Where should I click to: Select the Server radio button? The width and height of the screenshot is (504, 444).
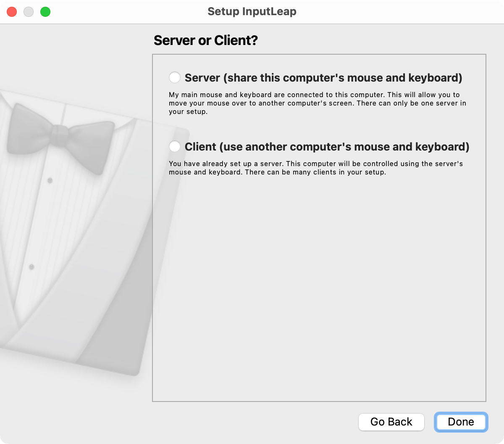(174, 77)
